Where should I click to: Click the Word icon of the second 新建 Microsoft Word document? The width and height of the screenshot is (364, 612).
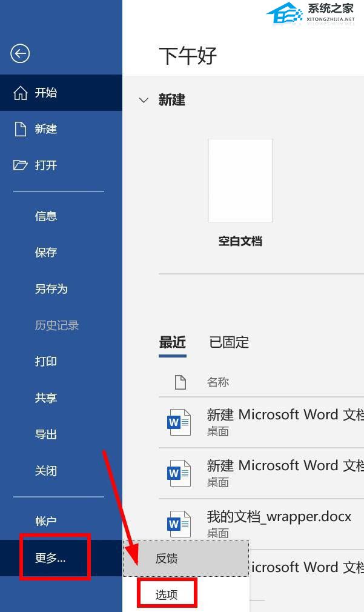(x=179, y=473)
